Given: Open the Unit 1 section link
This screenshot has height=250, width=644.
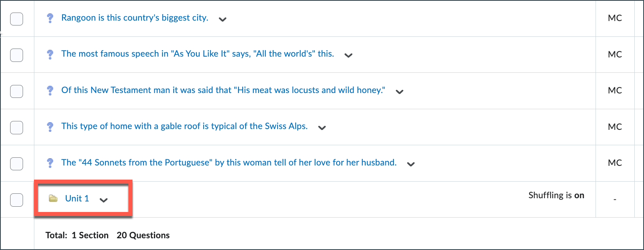Looking at the screenshot, I should tap(77, 199).
